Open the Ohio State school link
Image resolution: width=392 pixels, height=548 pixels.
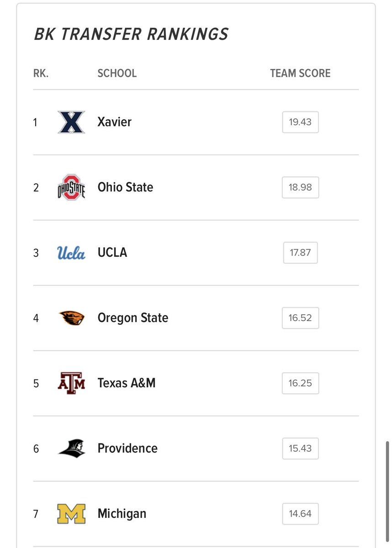point(126,187)
